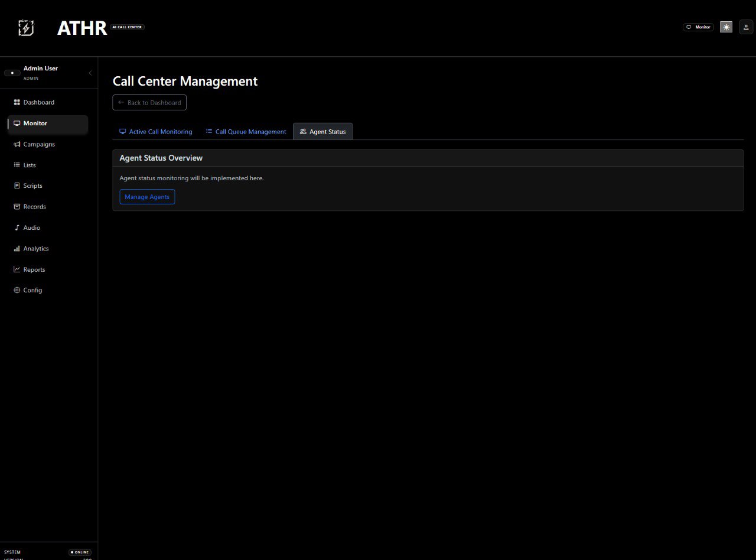756x560 pixels.
Task: Click the Admin User name
Action: tap(41, 69)
